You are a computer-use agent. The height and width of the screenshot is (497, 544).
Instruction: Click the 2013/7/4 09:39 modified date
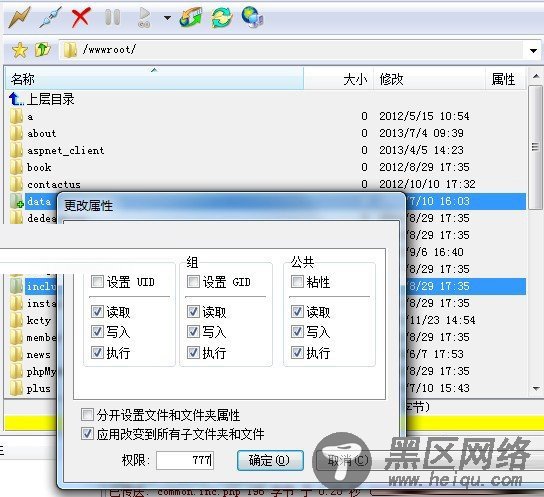tap(421, 133)
